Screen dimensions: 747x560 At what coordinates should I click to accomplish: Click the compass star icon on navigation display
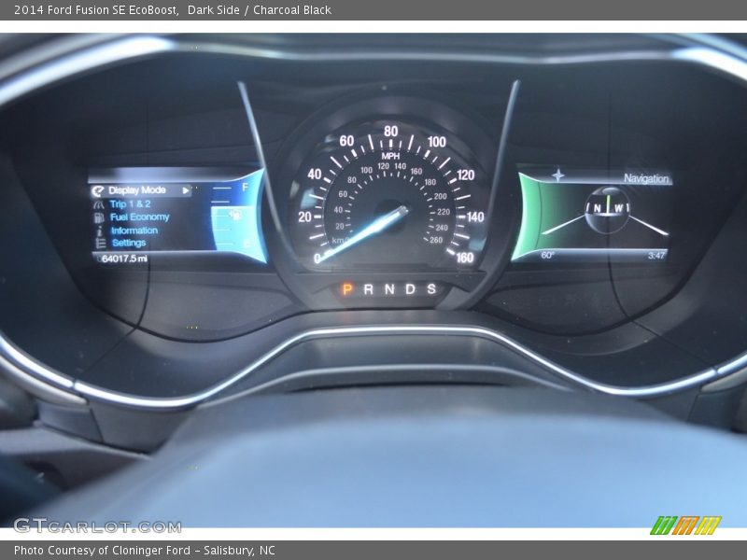[x=559, y=175]
